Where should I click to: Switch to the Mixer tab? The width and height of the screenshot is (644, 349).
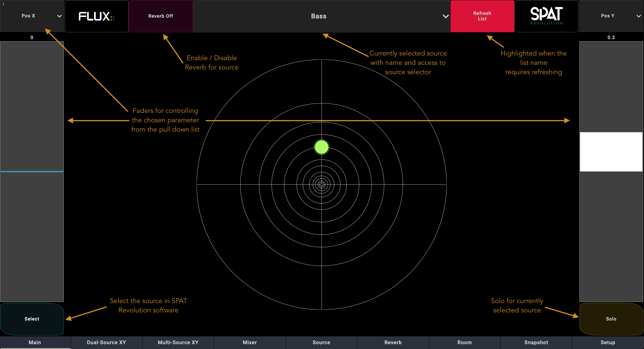250,342
